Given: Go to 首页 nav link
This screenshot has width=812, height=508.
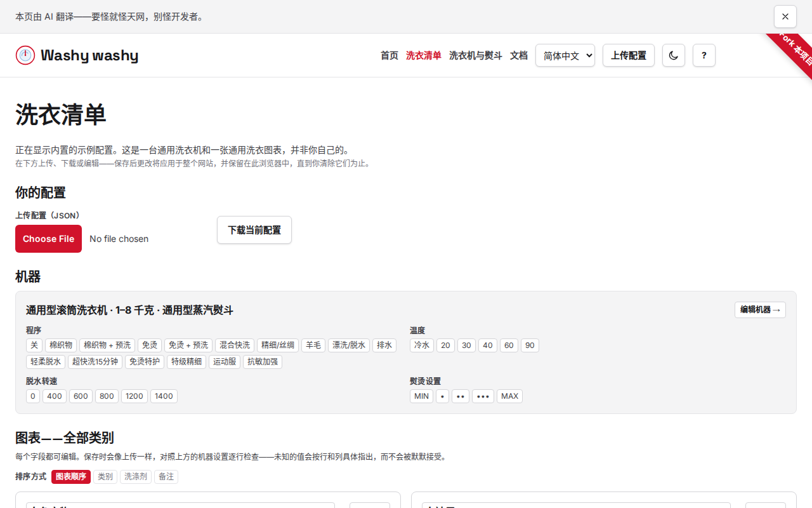Looking at the screenshot, I should [390, 55].
